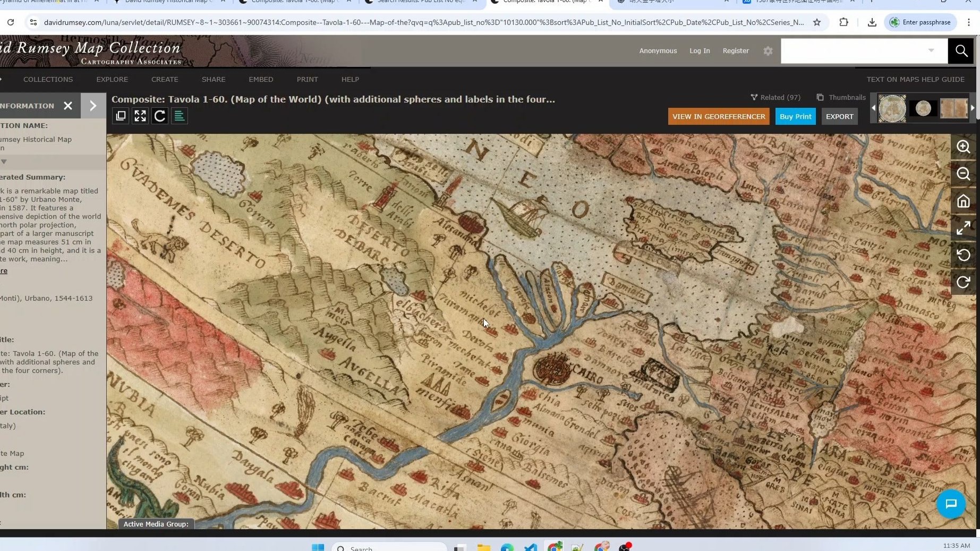
Task: Expand the collection name triangle in panel
Action: tap(4, 162)
